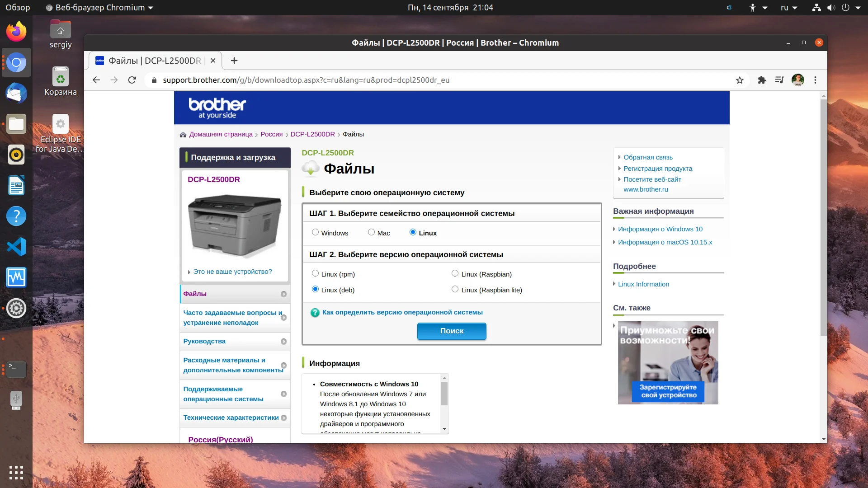Image resolution: width=868 pixels, height=488 pixels.
Task: Choose the Linux (rpm) version option
Action: [x=315, y=273]
